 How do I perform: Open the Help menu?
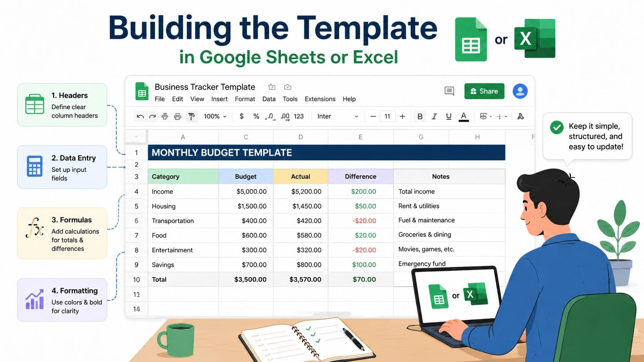click(x=349, y=99)
